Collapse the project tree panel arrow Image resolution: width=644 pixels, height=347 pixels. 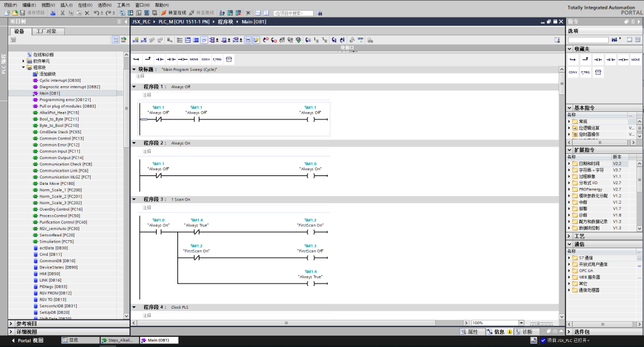[126, 21]
